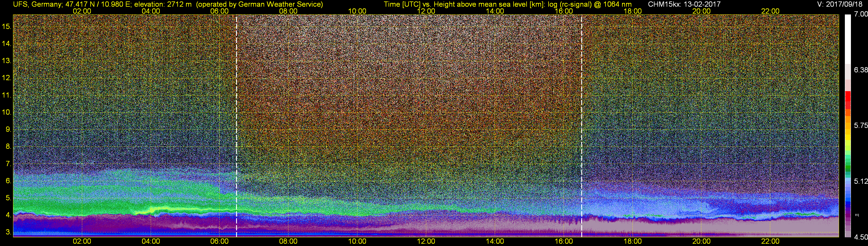Click the 10:00 label on the bottom time axis
This screenshot has width=868, height=246.
point(357,241)
